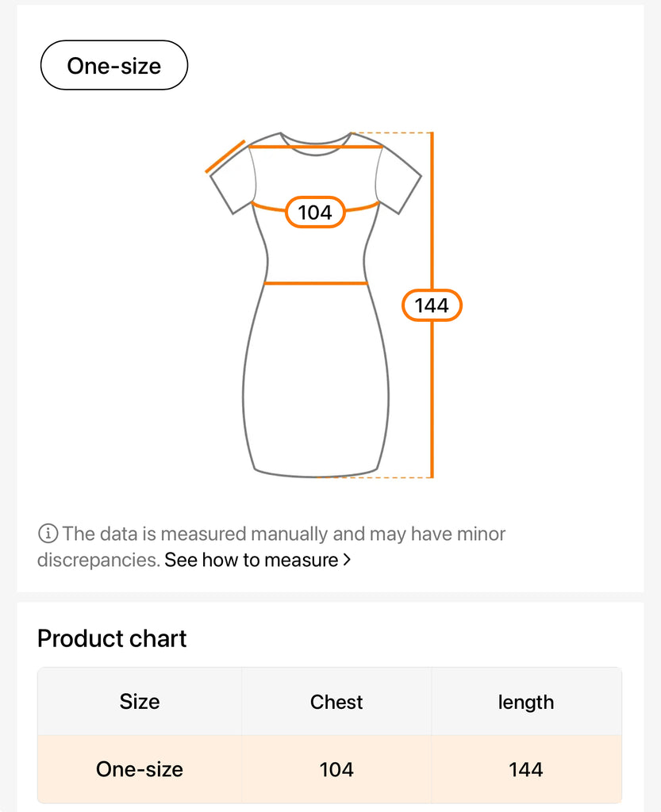The height and width of the screenshot is (812, 661).
Task: Click the Product chart heading
Action: (x=112, y=638)
